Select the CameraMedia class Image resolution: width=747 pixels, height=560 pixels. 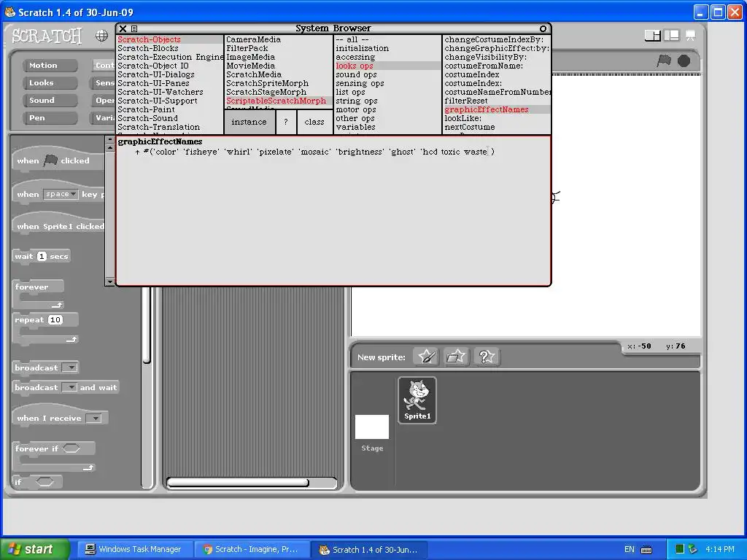coord(279,39)
